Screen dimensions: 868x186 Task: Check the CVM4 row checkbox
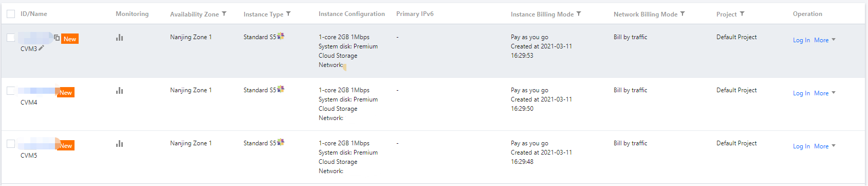point(11,91)
